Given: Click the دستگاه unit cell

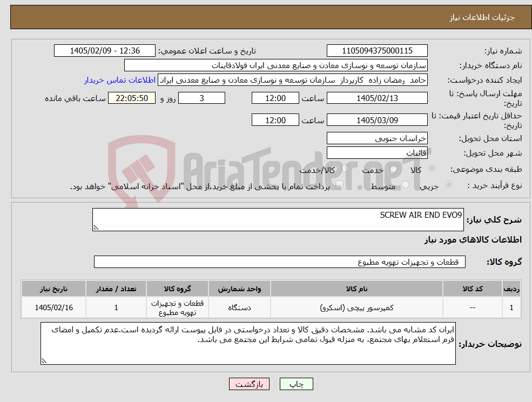Looking at the screenshot, I should coord(239,307).
